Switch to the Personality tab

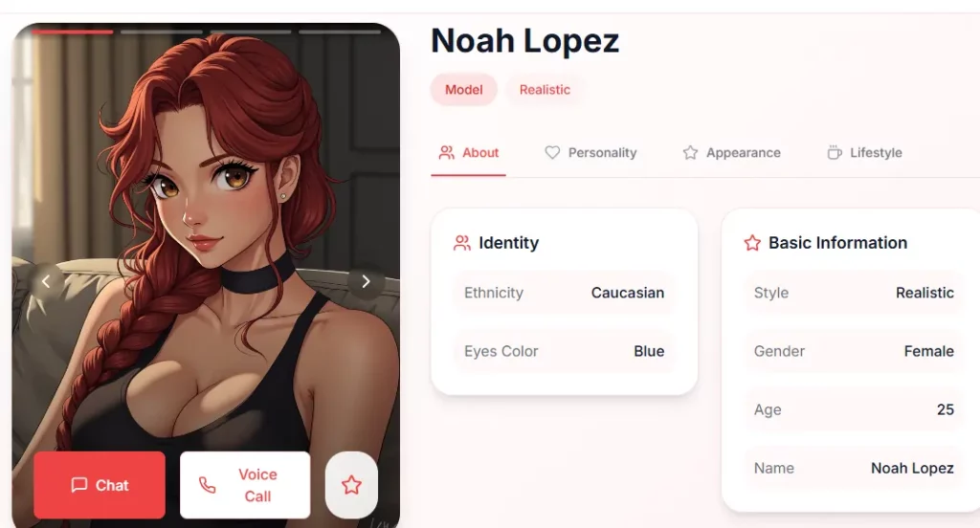[590, 152]
